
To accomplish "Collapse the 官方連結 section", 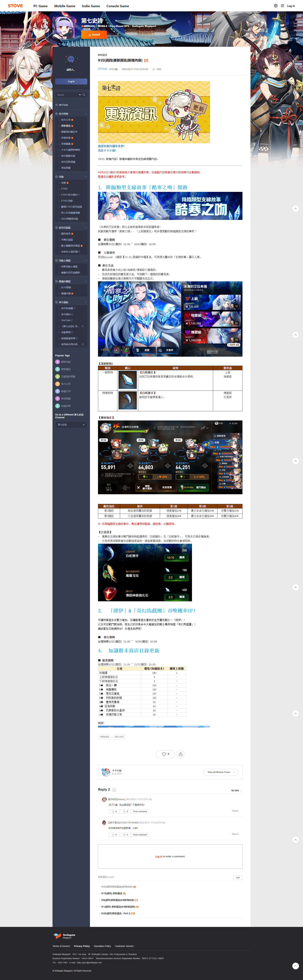I will click(86, 302).
